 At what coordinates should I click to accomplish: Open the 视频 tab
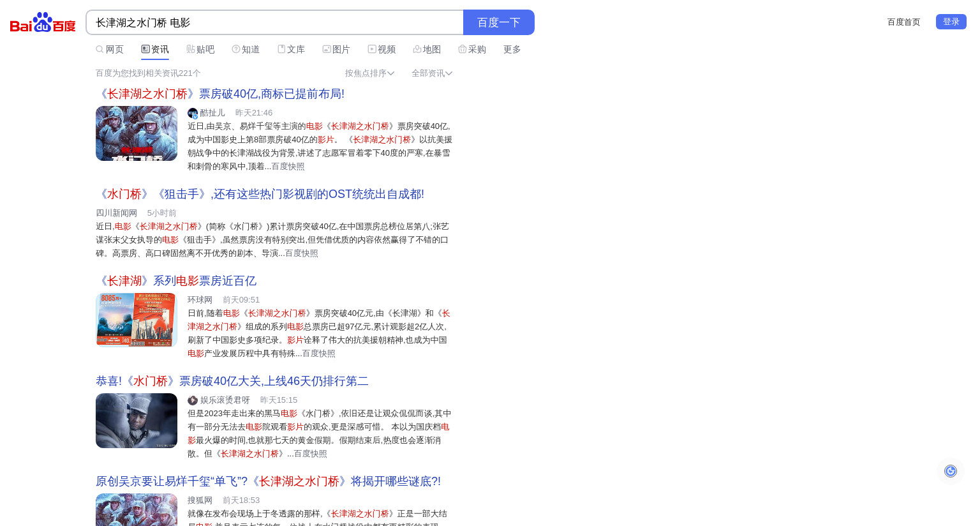[382, 49]
